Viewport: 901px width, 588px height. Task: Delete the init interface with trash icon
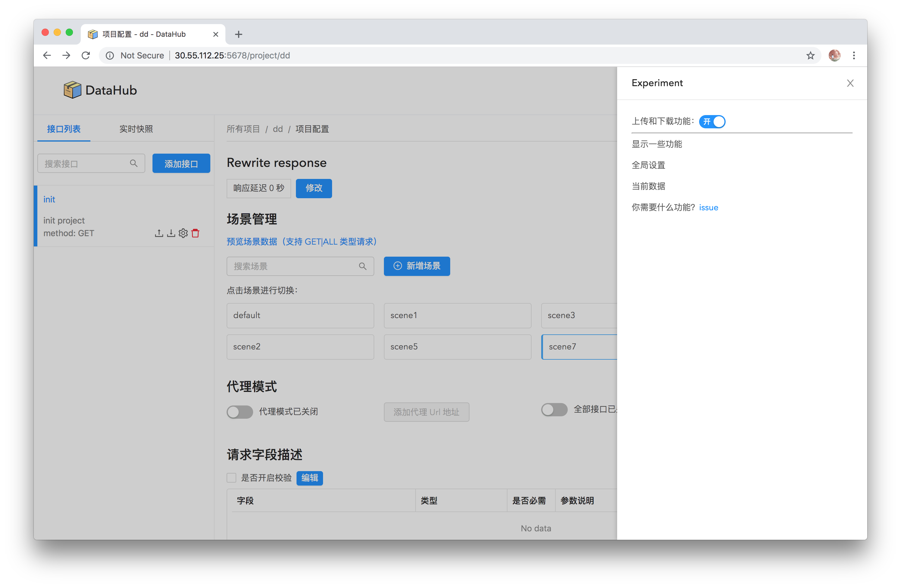coord(195,233)
